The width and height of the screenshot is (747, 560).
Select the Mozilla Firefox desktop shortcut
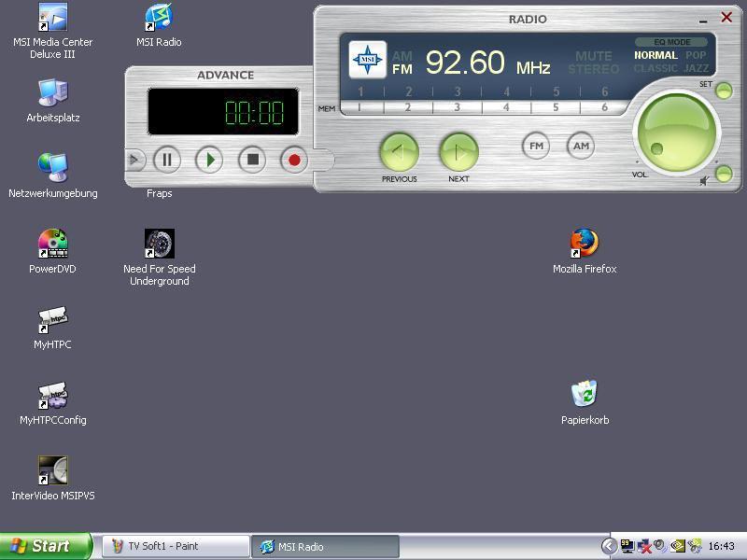click(585, 252)
